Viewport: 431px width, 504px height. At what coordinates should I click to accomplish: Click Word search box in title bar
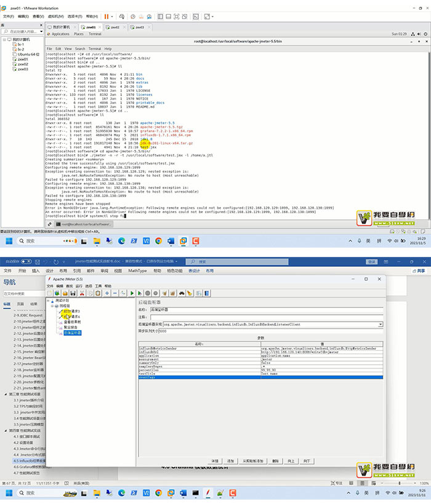point(237,262)
